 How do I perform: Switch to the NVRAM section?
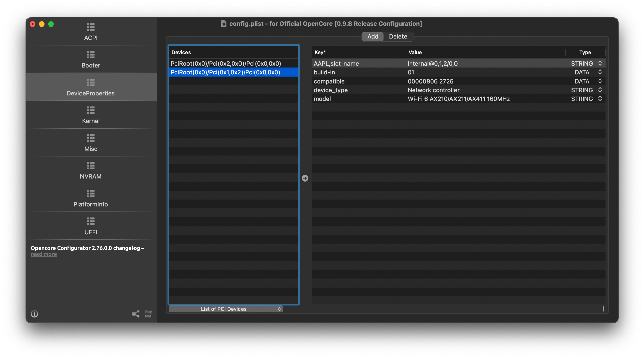click(x=91, y=171)
